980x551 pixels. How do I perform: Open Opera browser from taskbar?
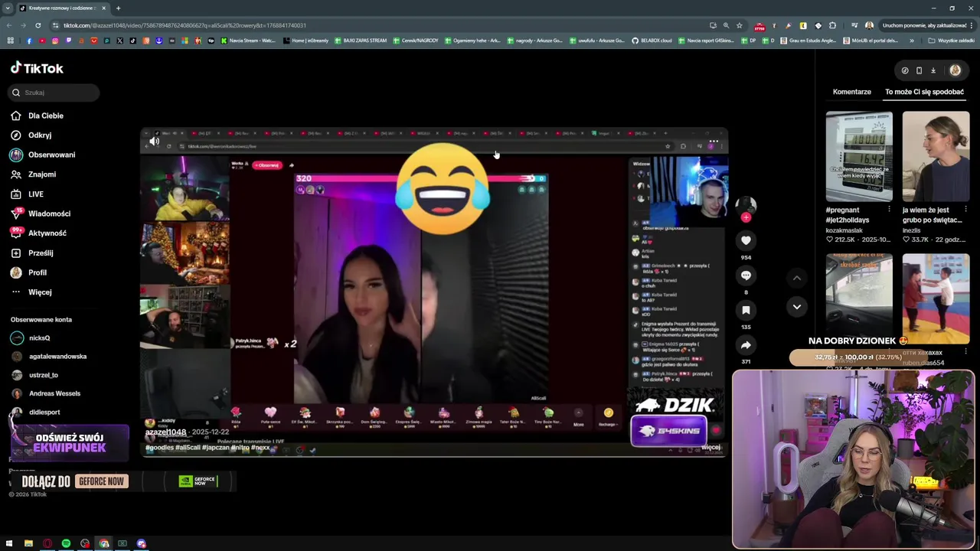pos(47,544)
